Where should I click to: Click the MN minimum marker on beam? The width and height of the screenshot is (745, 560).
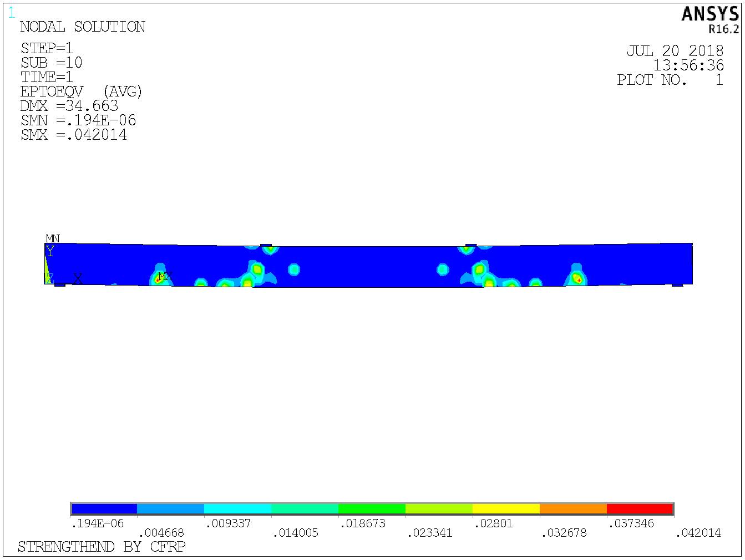click(x=53, y=239)
